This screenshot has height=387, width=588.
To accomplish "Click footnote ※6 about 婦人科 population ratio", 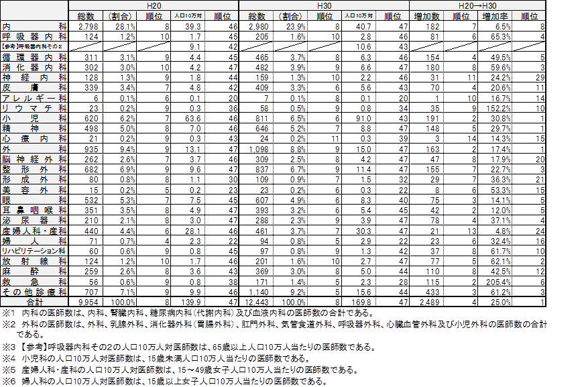I will pos(164,382).
